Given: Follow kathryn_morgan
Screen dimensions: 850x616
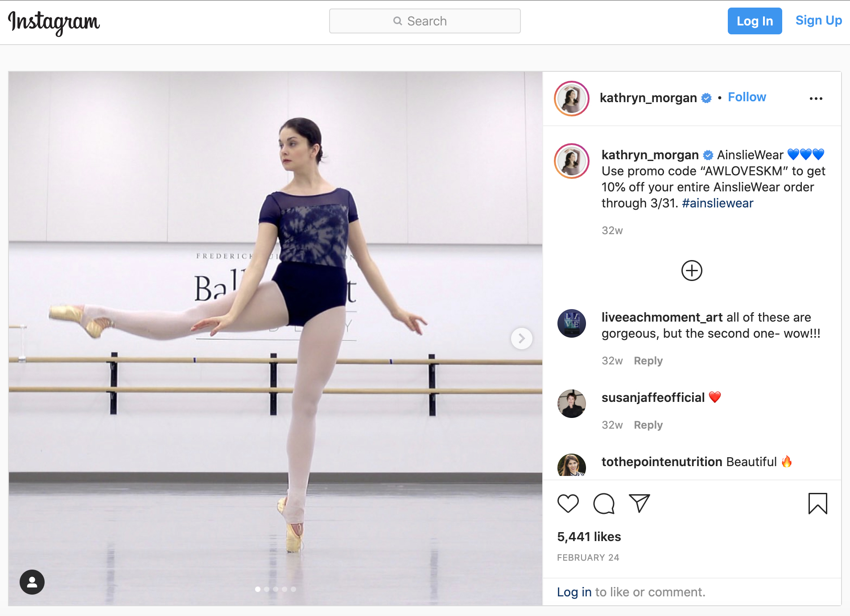Looking at the screenshot, I should 747,97.
